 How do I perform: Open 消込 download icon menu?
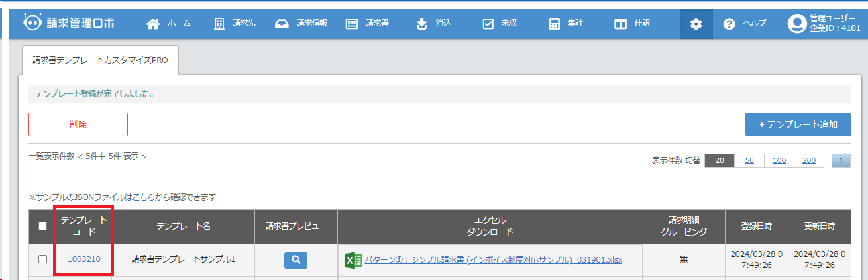[433, 24]
